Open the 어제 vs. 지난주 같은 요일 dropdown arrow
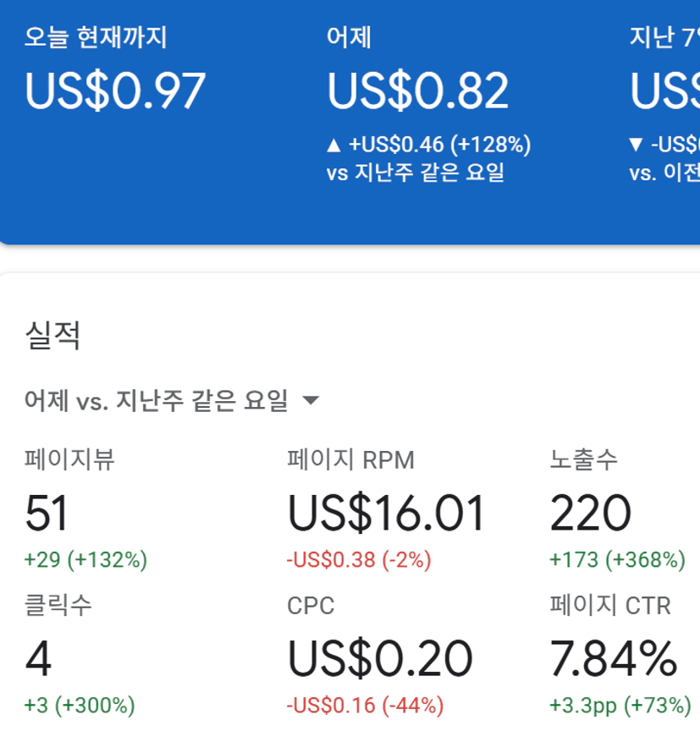This screenshot has width=700, height=731. tap(311, 400)
